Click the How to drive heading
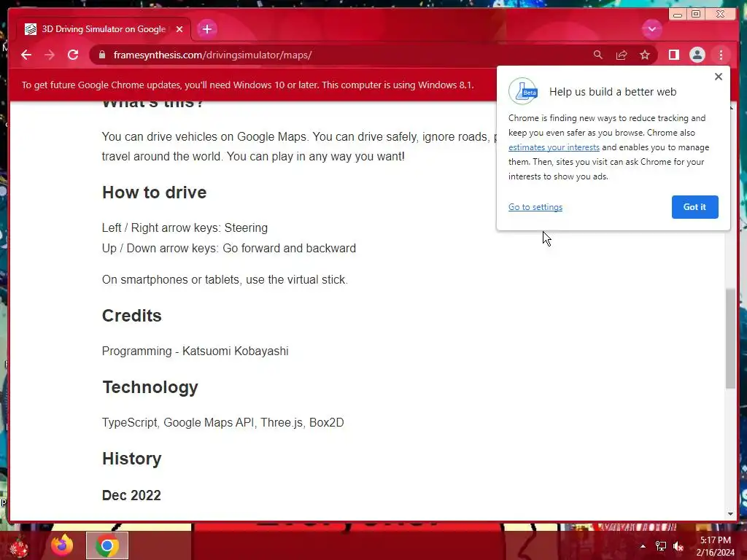 click(x=155, y=192)
